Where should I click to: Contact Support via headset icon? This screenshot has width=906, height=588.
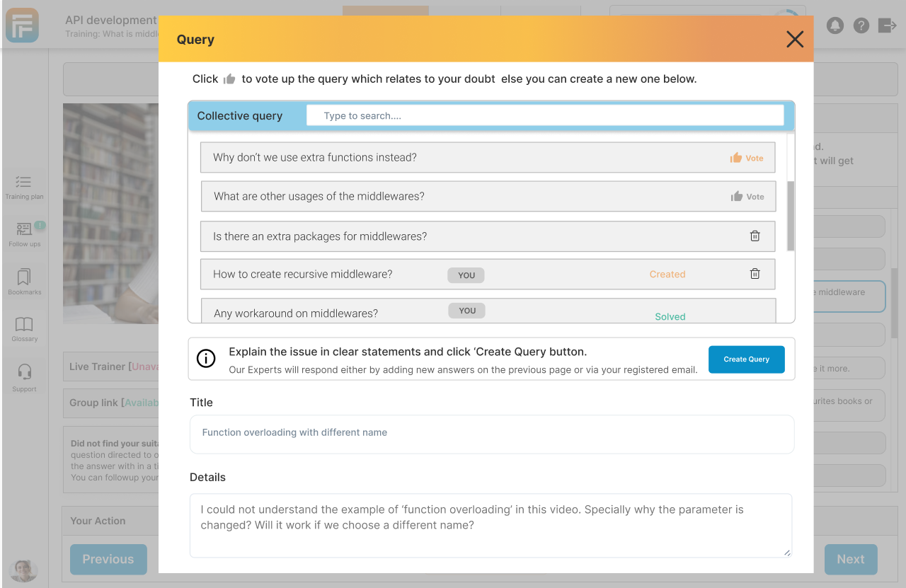pos(24,375)
